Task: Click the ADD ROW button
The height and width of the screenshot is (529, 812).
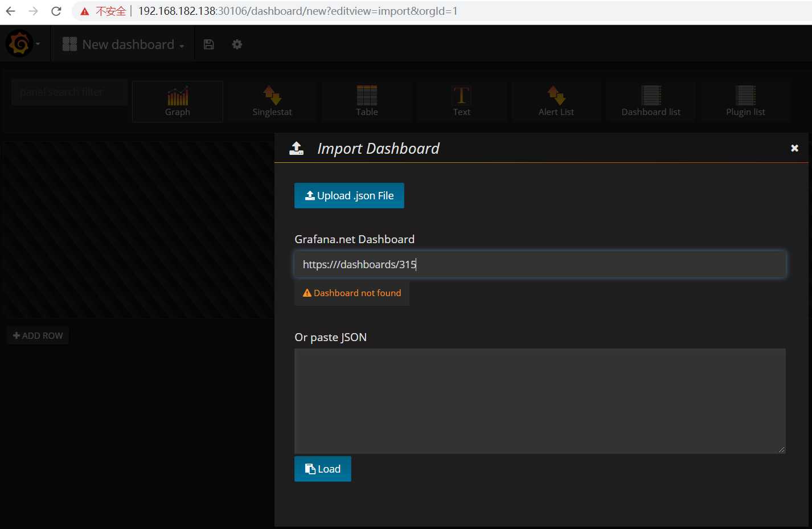Action: pyautogui.click(x=38, y=335)
